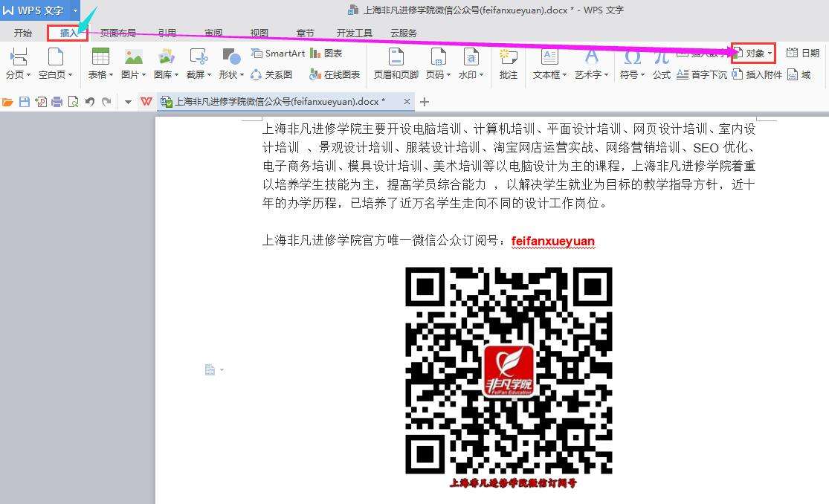Select the 章节 (Chapter) tab
Image resolution: width=829 pixels, height=504 pixels.
pos(305,33)
